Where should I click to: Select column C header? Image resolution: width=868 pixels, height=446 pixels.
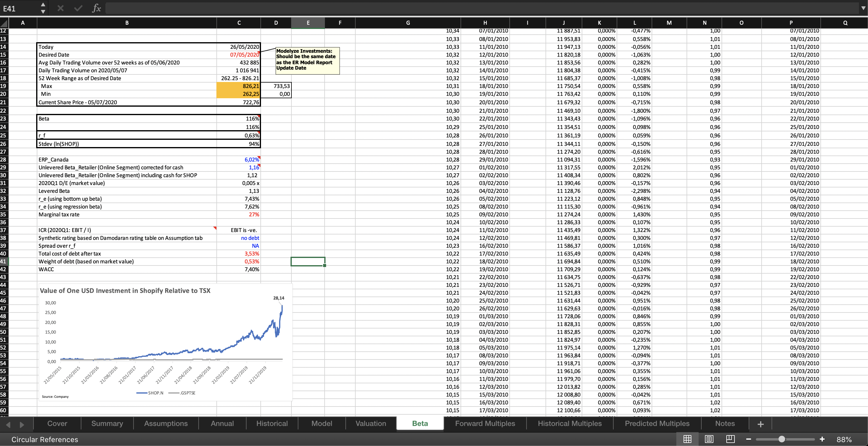(x=239, y=23)
